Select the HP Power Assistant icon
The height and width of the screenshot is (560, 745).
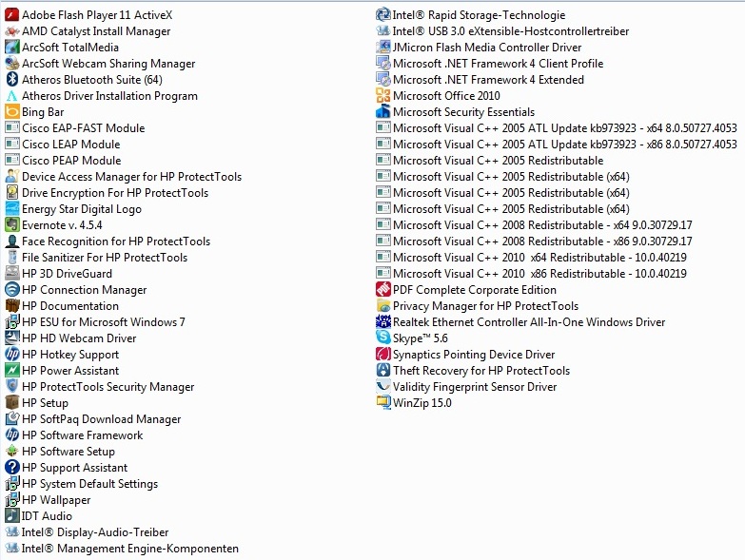[11, 370]
